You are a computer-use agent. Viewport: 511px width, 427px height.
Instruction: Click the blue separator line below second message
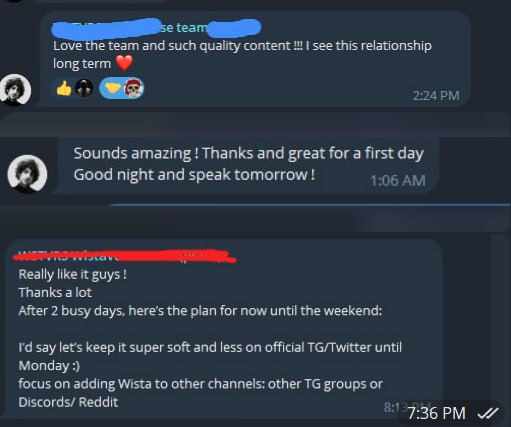pos(310,205)
